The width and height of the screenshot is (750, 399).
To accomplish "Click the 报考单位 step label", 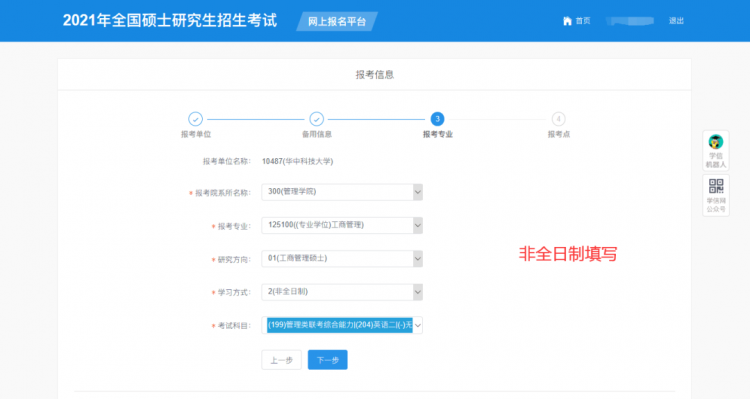I will click(x=196, y=134).
